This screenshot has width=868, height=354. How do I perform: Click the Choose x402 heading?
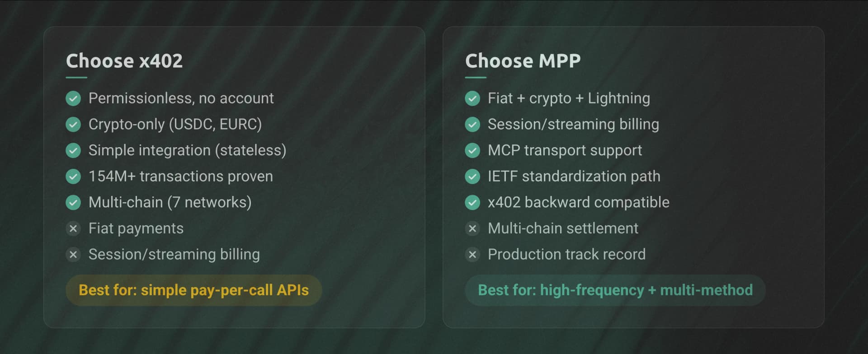(x=124, y=61)
